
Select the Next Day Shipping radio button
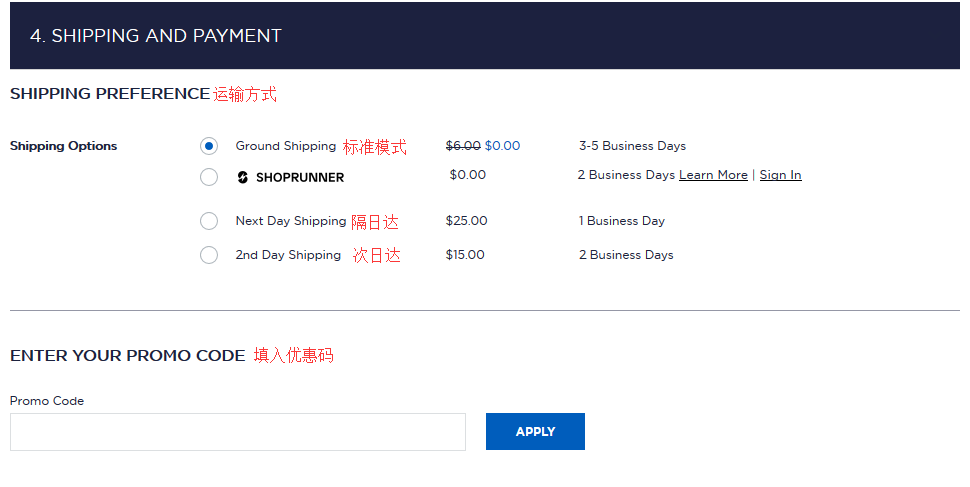point(209,221)
